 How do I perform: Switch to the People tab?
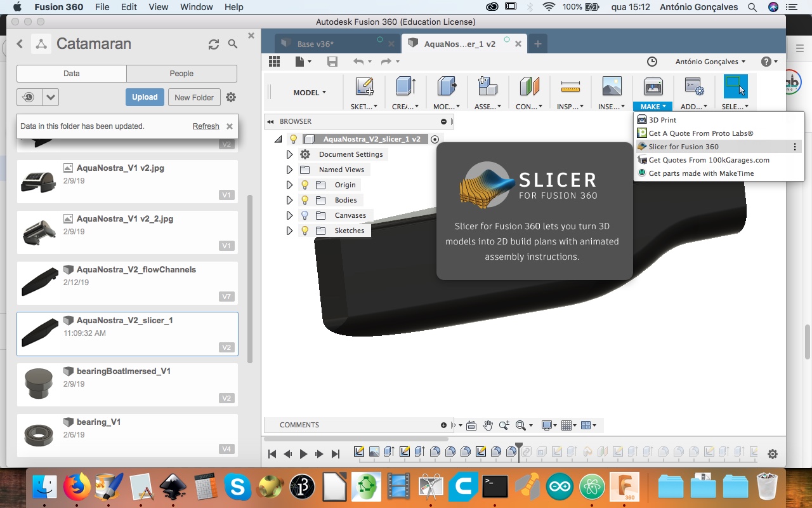pos(181,74)
